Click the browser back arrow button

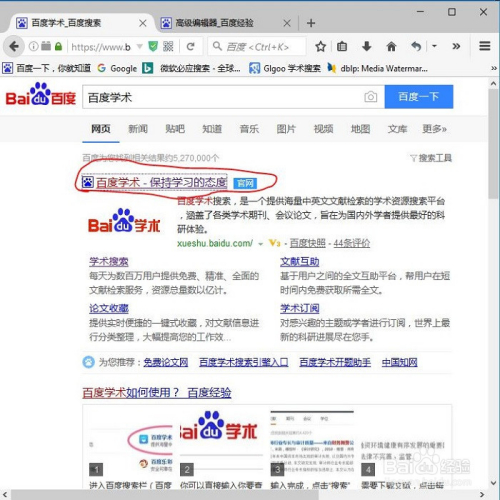[14, 46]
